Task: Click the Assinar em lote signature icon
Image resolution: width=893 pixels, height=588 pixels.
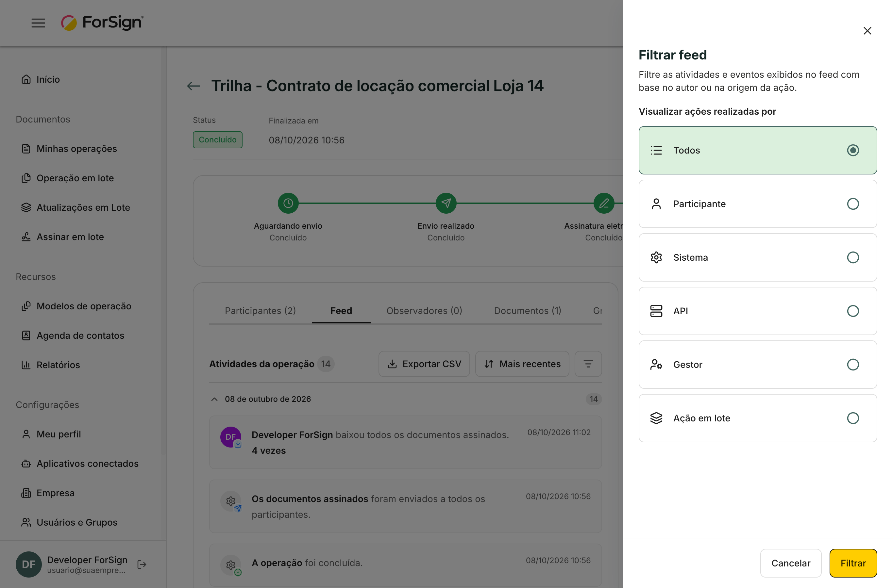Action: click(26, 237)
